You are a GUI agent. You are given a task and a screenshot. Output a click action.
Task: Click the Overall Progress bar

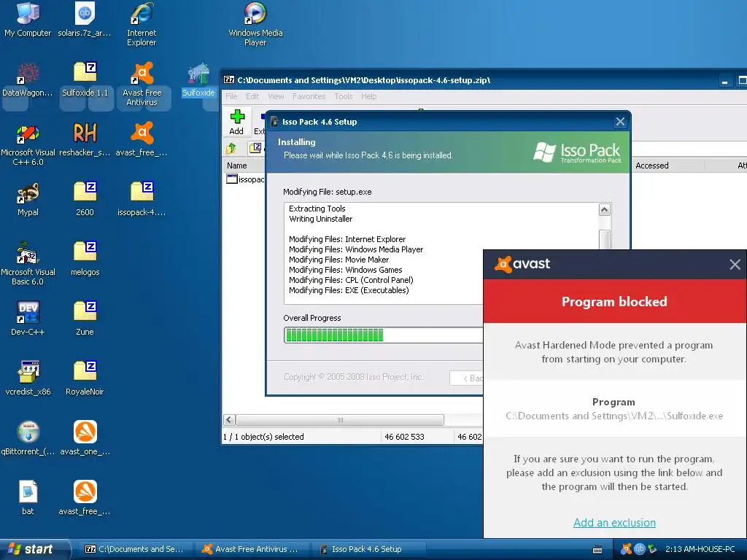(384, 335)
